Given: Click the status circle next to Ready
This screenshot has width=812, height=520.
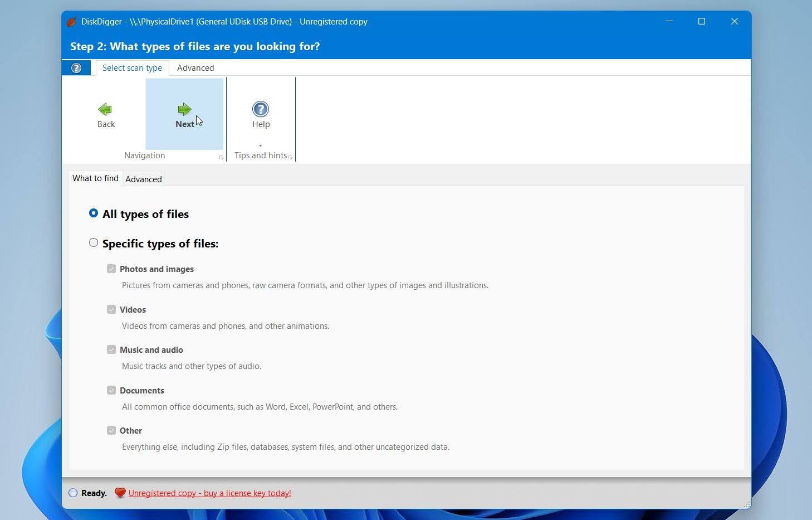Looking at the screenshot, I should point(73,493).
